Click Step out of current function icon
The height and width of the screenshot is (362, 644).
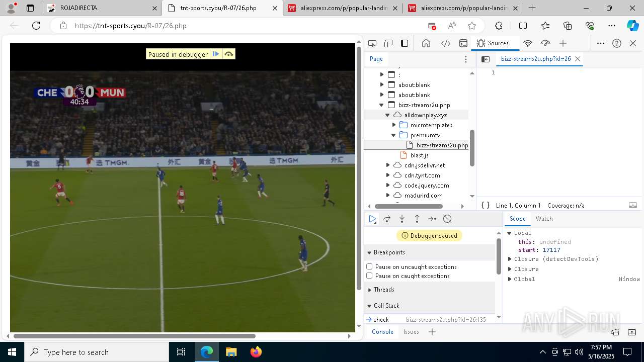click(x=417, y=219)
